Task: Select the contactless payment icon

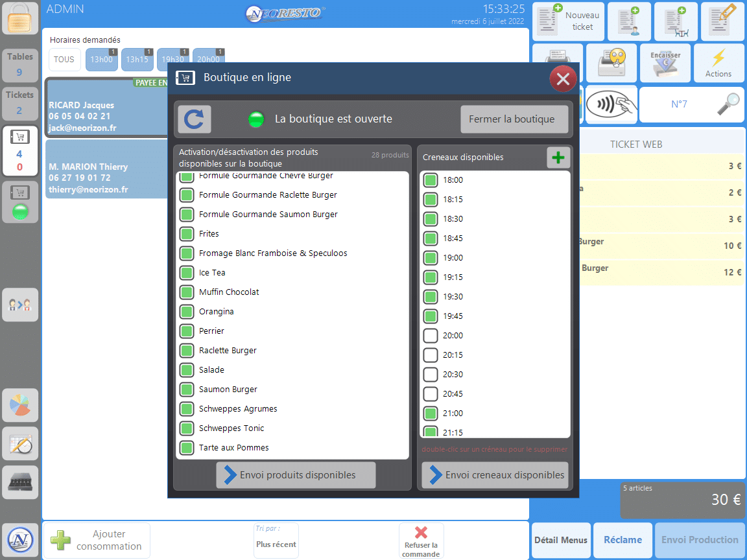Action: (611, 104)
